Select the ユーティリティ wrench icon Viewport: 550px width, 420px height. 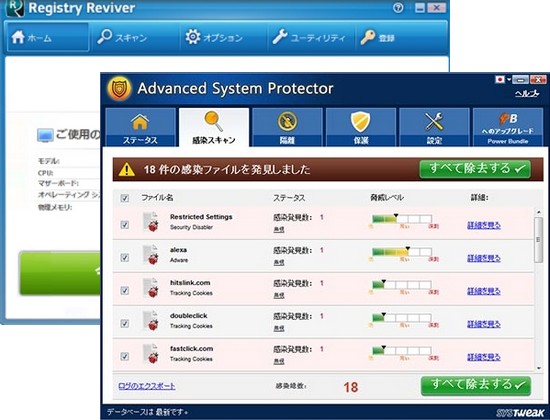(280, 37)
